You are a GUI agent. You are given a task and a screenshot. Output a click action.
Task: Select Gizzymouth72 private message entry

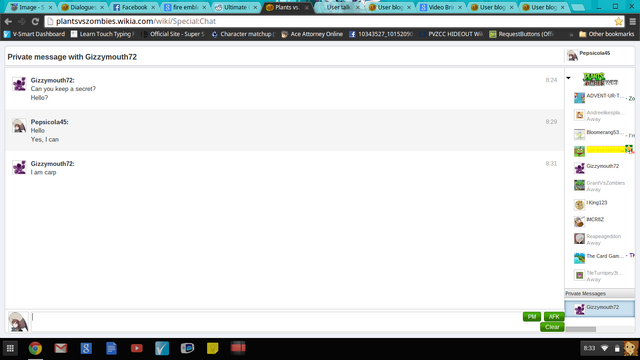coord(600,309)
